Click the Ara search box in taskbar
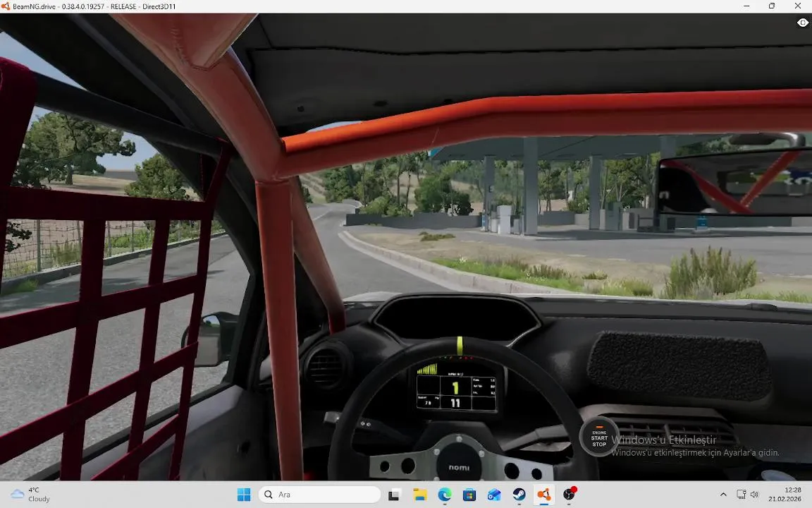 pyautogui.click(x=319, y=495)
